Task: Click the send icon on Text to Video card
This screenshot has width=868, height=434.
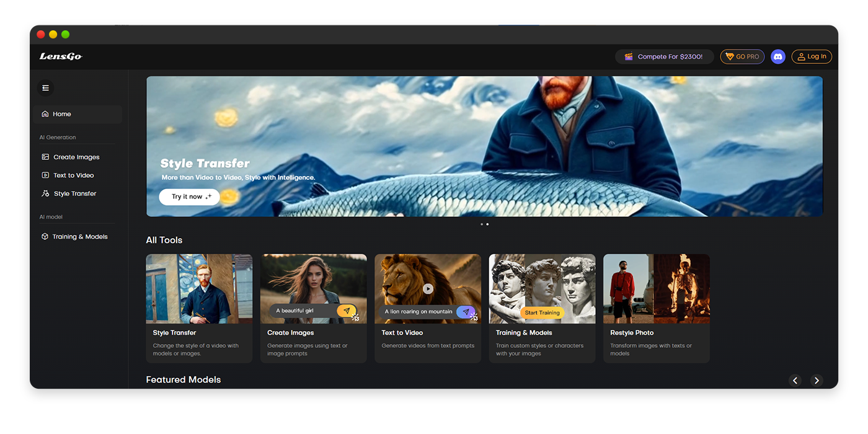Action: [x=466, y=312]
